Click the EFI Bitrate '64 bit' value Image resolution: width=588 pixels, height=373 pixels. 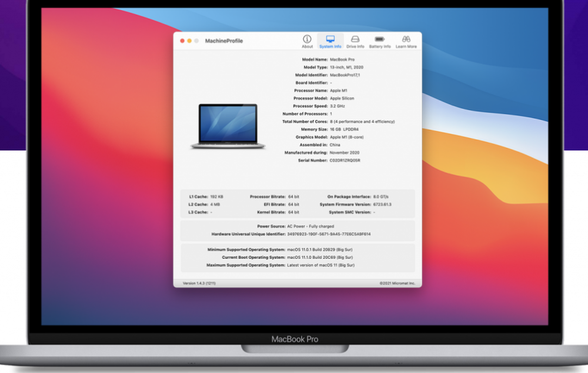(x=293, y=205)
